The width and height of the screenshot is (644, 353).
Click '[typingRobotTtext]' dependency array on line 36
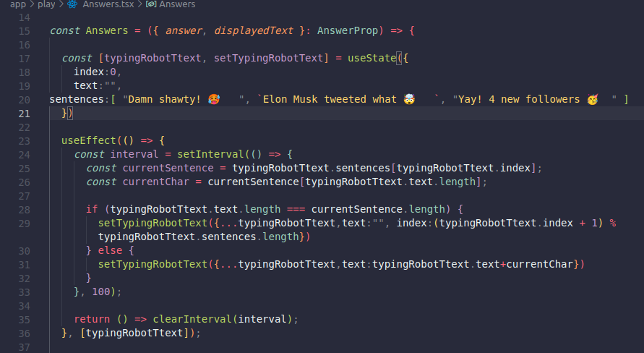(134, 333)
